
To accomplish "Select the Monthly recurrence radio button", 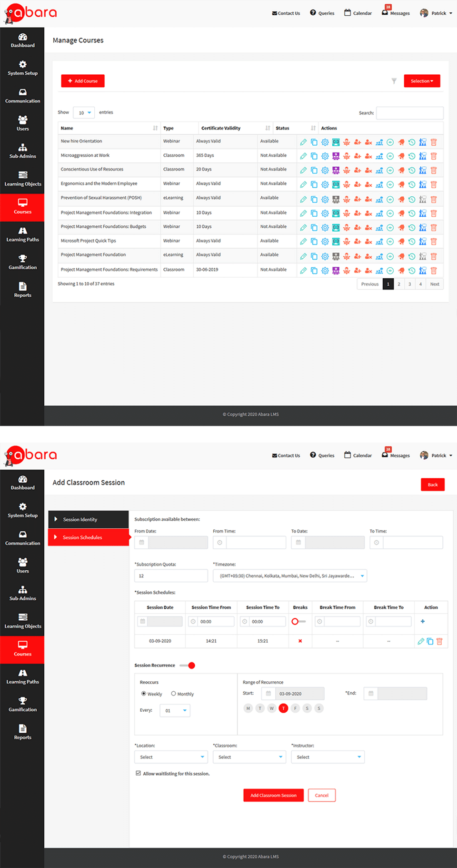I will 174,694.
